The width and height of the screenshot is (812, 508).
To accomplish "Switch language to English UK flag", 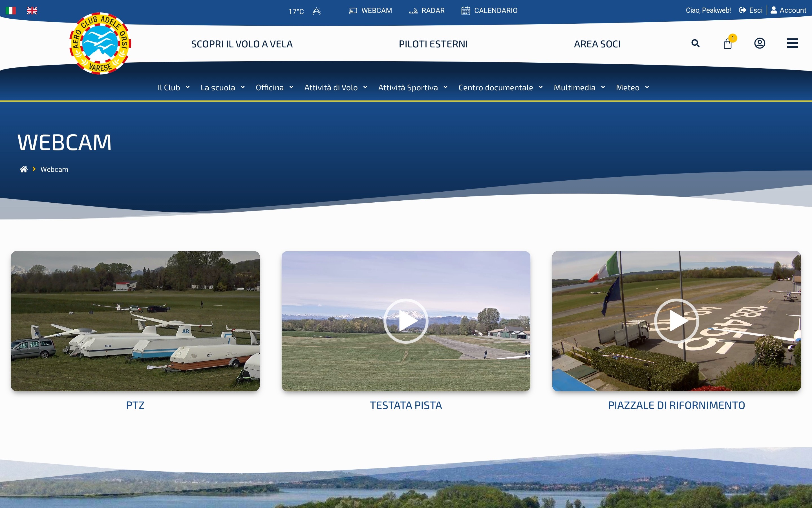I will click(x=32, y=11).
